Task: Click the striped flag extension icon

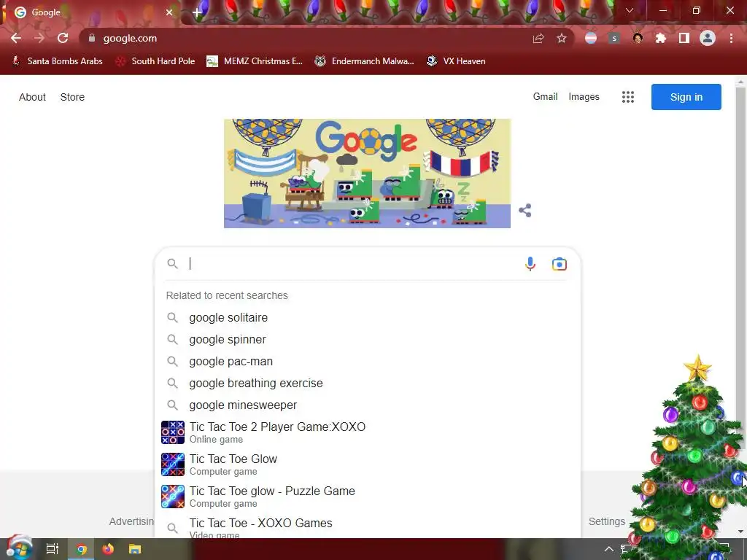Action: click(591, 38)
